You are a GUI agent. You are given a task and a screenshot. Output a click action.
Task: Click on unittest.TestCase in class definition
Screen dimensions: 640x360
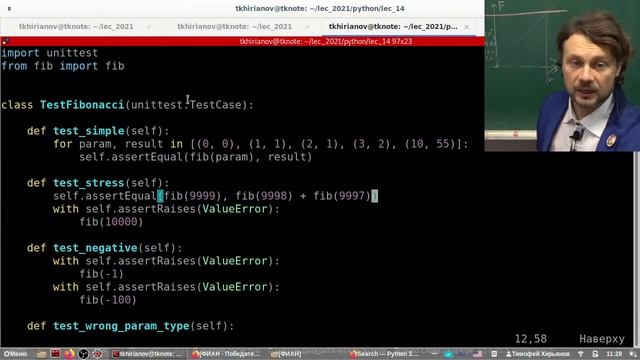(x=186, y=105)
